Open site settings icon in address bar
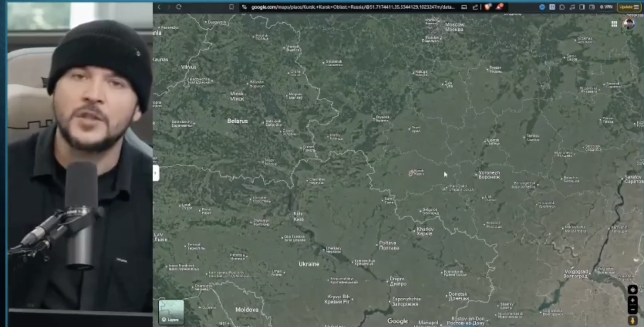Image resolution: width=644 pixels, height=327 pixels. 244,7
